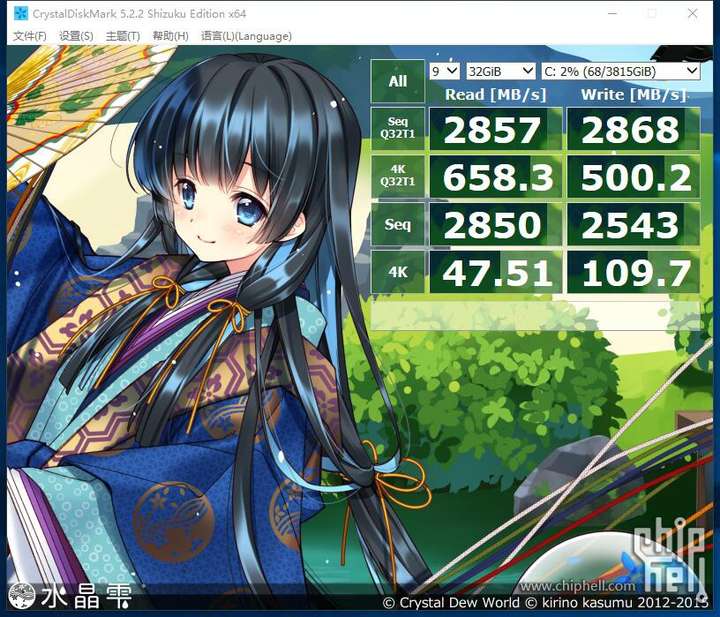Run all benchmarks with All button
The image size is (720, 617).
point(398,81)
